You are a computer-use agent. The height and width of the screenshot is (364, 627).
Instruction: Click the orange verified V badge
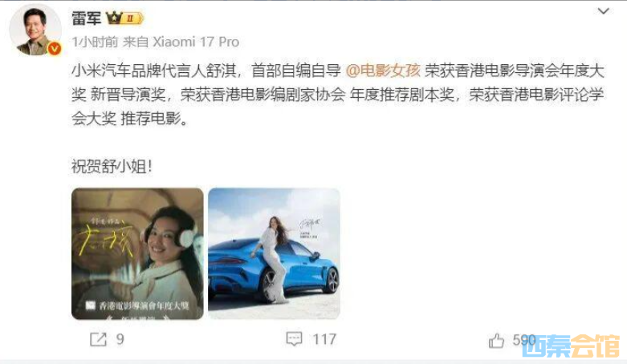point(55,49)
